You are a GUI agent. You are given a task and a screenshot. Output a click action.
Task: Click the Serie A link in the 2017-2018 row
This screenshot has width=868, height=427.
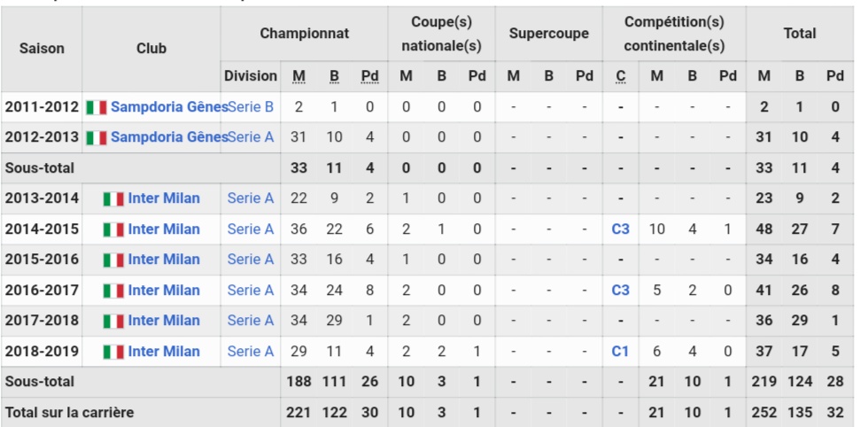251,321
